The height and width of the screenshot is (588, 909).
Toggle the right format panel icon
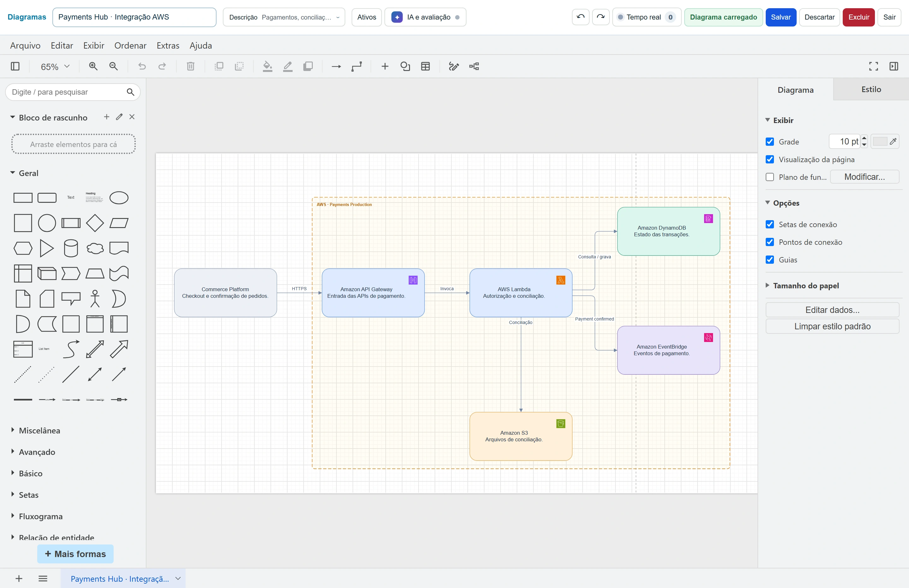894,67
